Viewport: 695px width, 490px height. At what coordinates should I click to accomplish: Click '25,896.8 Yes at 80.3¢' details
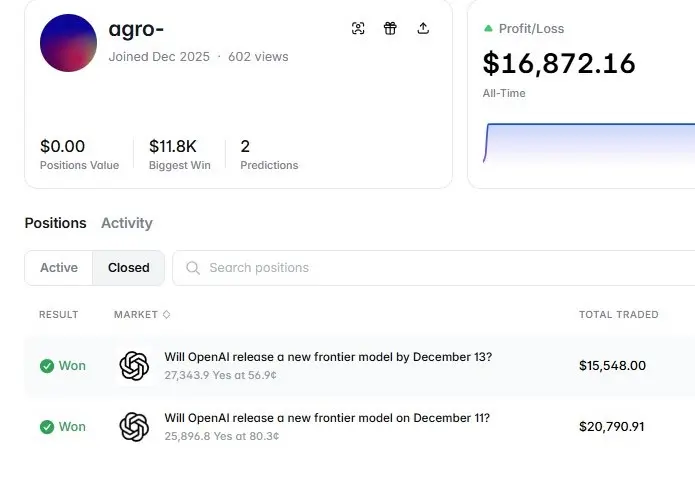point(222,436)
